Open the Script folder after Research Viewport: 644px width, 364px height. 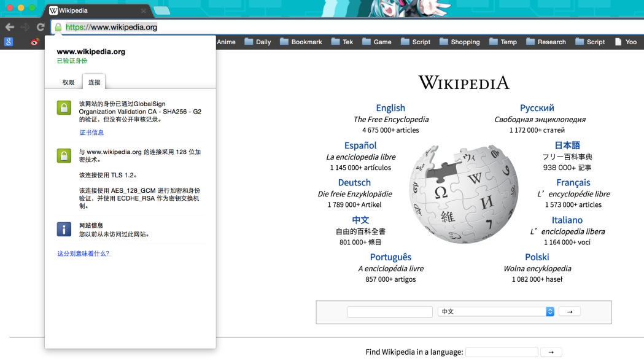590,42
